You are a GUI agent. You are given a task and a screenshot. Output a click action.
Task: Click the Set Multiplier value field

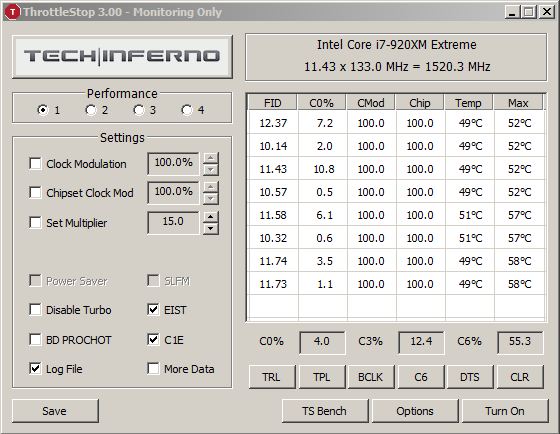point(173,223)
